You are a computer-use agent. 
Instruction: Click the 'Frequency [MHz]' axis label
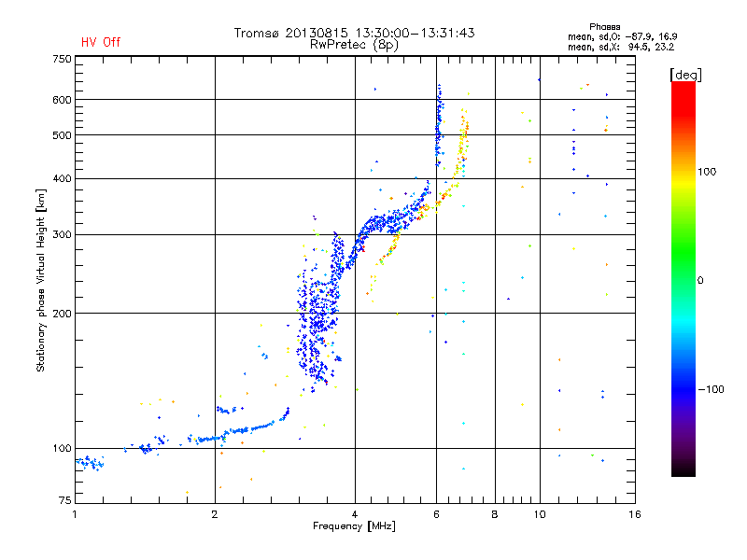[x=354, y=526]
